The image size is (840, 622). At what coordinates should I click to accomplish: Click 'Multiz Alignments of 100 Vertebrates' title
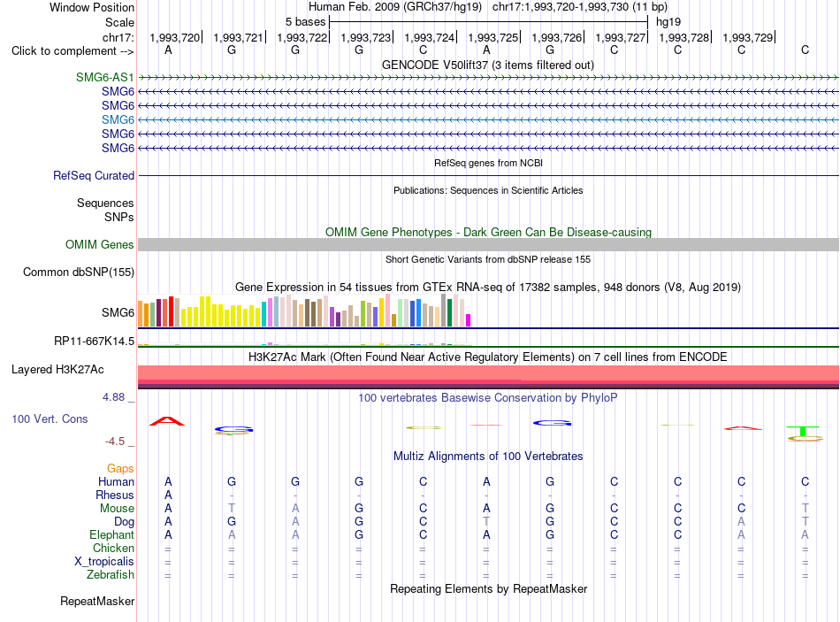tap(488, 457)
